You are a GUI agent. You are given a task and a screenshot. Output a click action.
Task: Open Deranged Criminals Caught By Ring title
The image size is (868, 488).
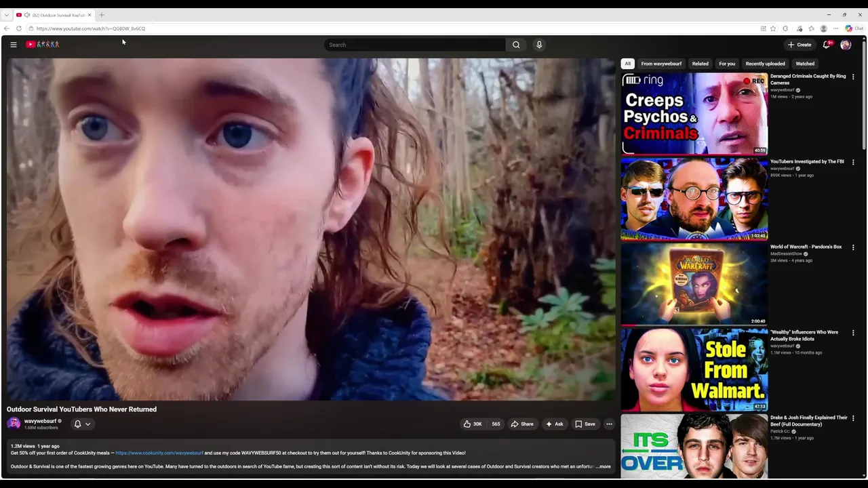pyautogui.click(x=808, y=79)
